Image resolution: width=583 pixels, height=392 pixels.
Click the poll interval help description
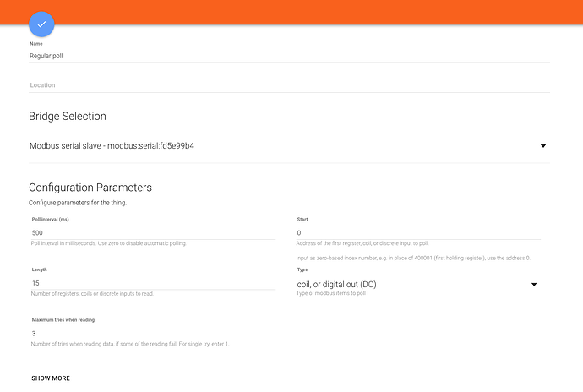coord(108,243)
